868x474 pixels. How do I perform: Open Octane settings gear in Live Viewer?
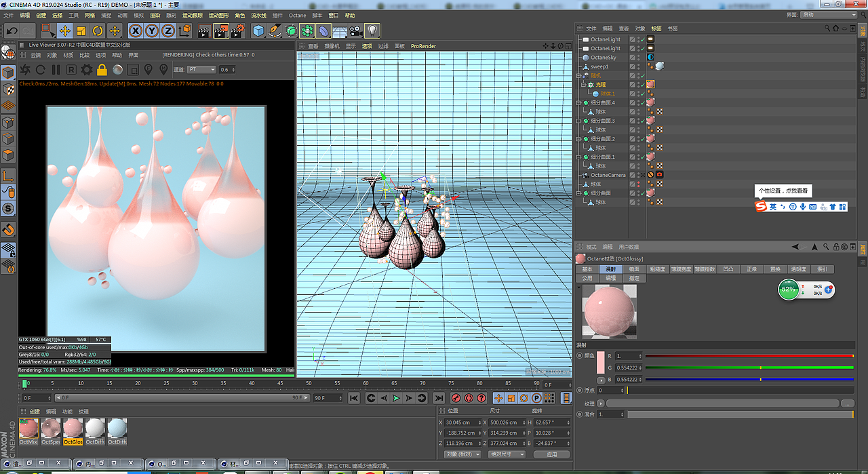point(87,69)
